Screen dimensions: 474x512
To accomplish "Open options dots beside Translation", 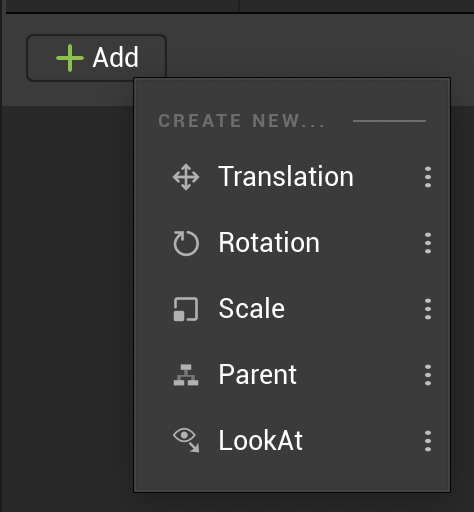I will 428,177.
